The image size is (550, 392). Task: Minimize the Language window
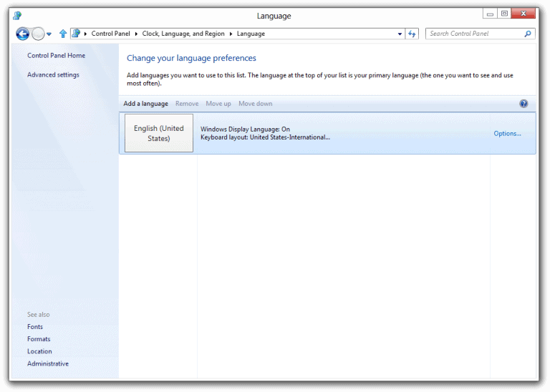point(490,14)
